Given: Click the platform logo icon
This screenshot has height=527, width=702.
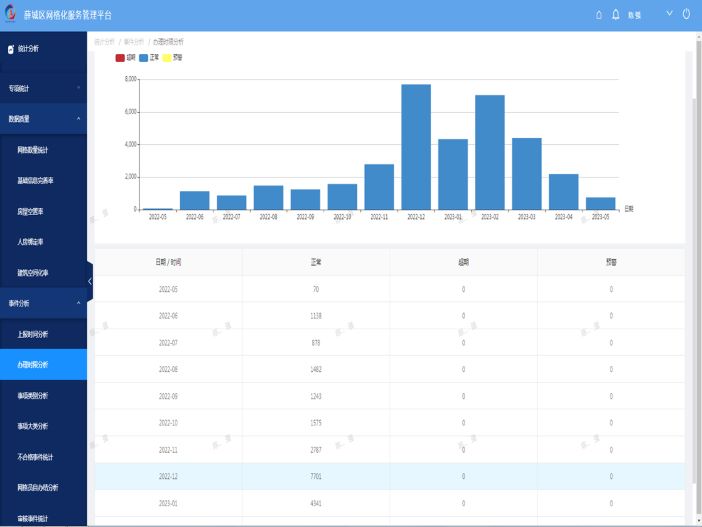Looking at the screenshot, I should [10, 13].
